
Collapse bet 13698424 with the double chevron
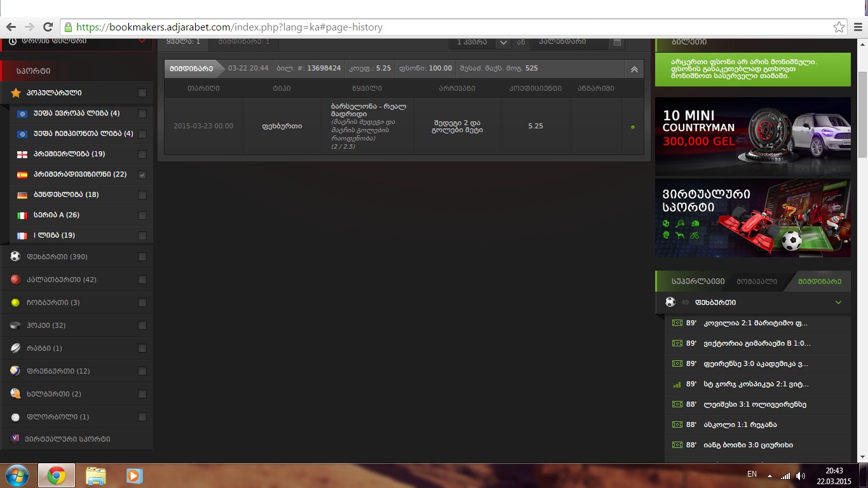634,69
